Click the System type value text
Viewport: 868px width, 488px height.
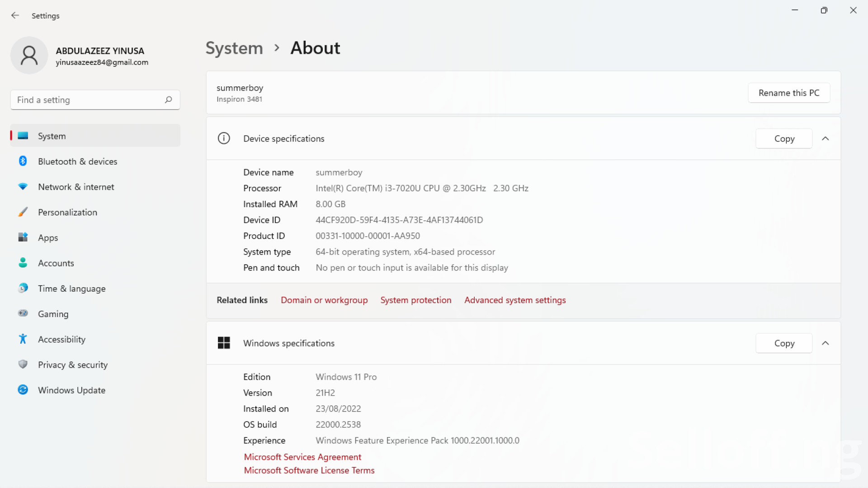[x=405, y=251]
